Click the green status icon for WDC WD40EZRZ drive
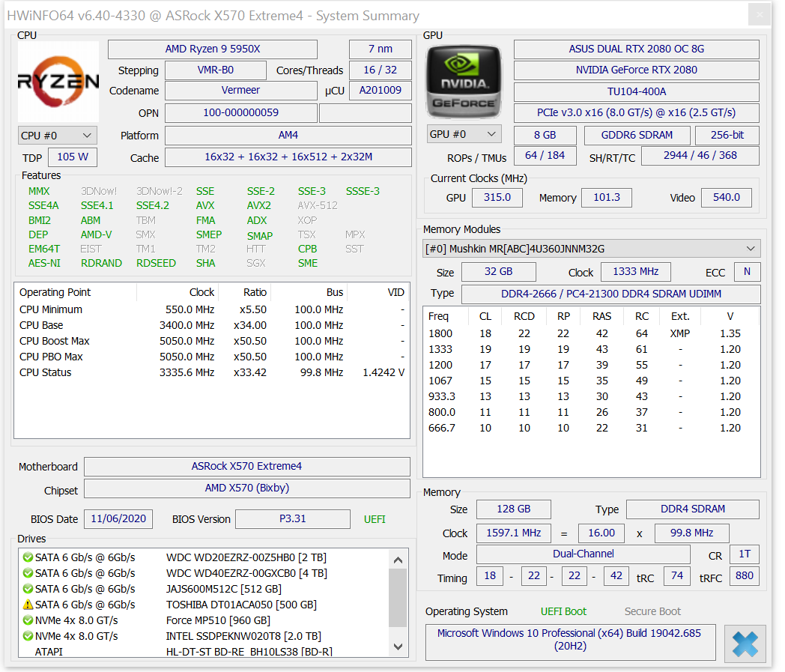 coord(28,573)
